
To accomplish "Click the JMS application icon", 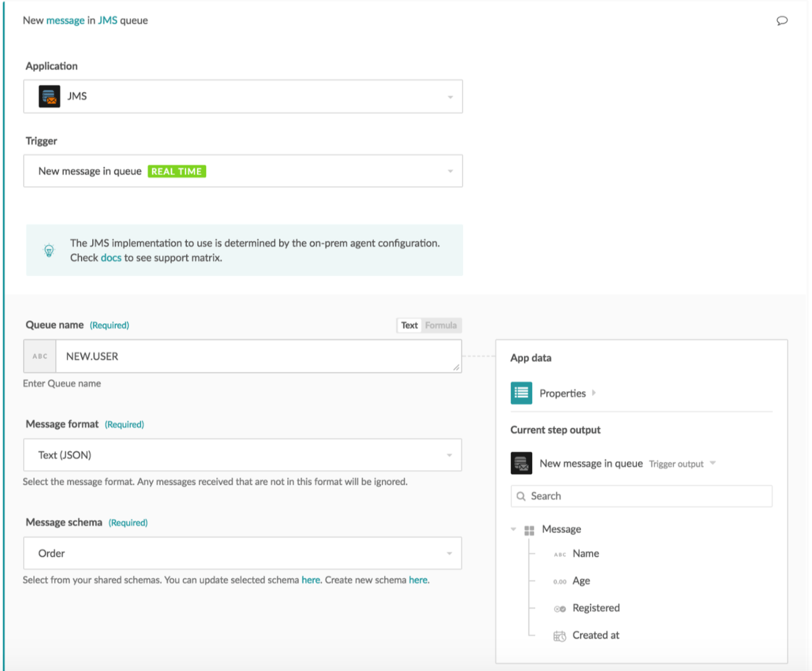I will [x=49, y=96].
